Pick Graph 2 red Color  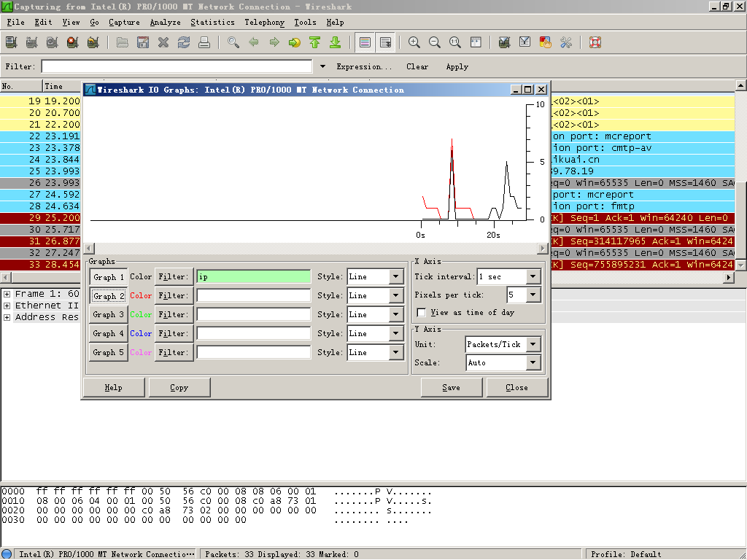(x=141, y=296)
